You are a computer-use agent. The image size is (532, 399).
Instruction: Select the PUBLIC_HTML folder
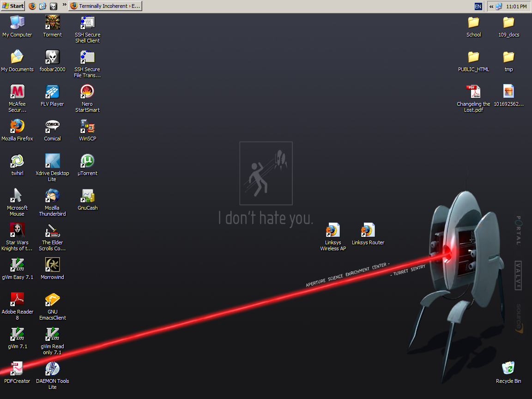473,57
